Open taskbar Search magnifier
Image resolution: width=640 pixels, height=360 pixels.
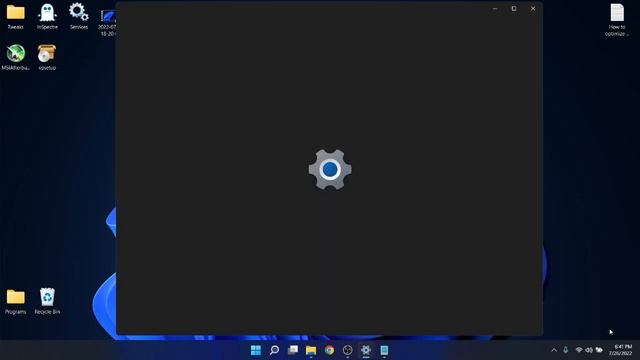click(x=274, y=350)
